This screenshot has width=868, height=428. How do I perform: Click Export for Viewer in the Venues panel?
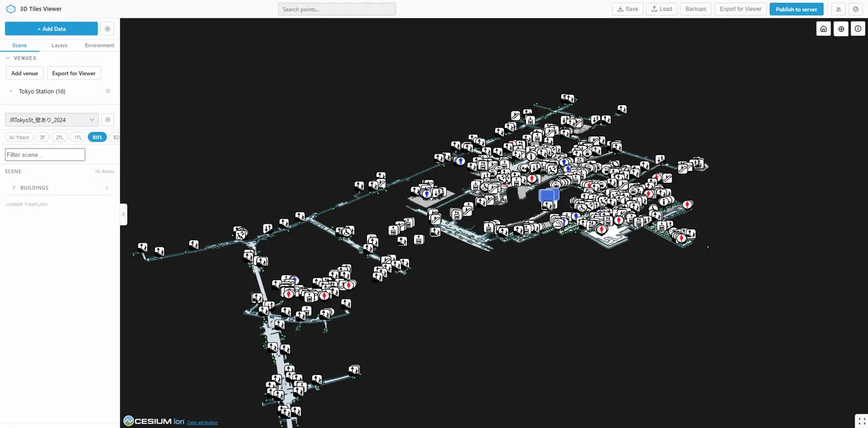click(74, 73)
